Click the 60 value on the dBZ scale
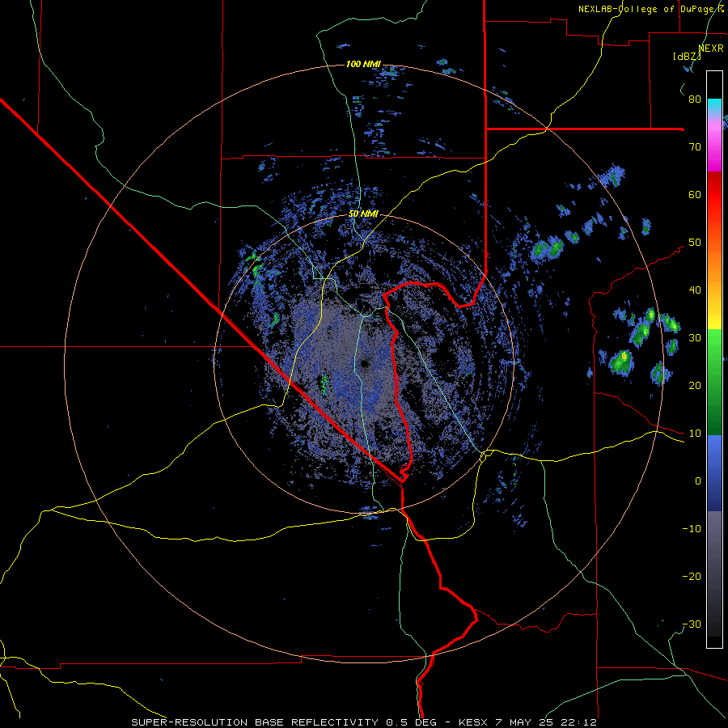The image size is (728, 728). tap(695, 194)
